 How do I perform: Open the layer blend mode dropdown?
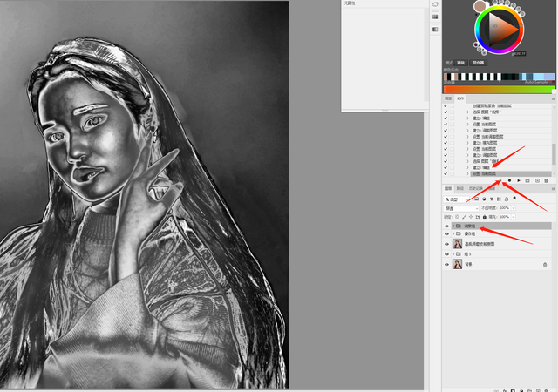click(461, 208)
